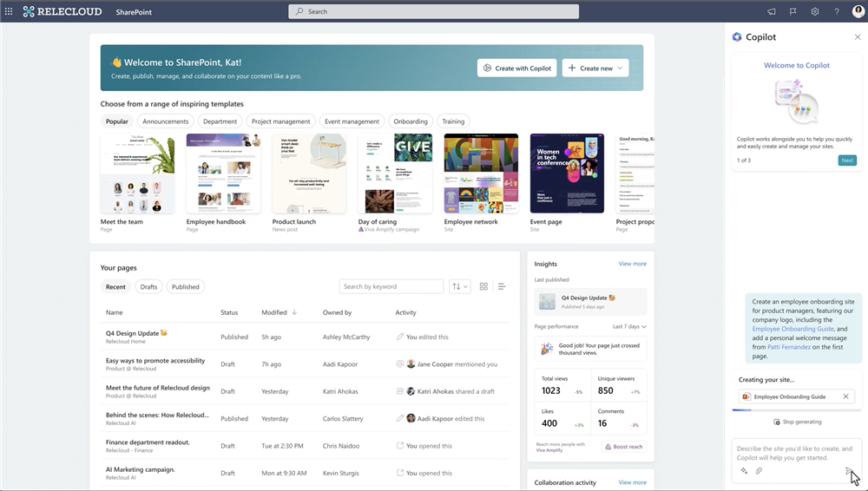Select the Training template tab
868x491 pixels.
coord(453,121)
